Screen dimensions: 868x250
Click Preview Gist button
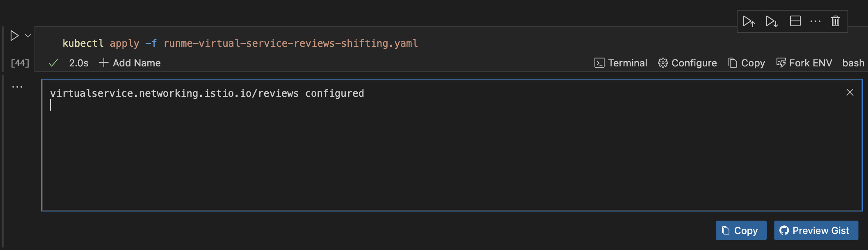point(816,231)
